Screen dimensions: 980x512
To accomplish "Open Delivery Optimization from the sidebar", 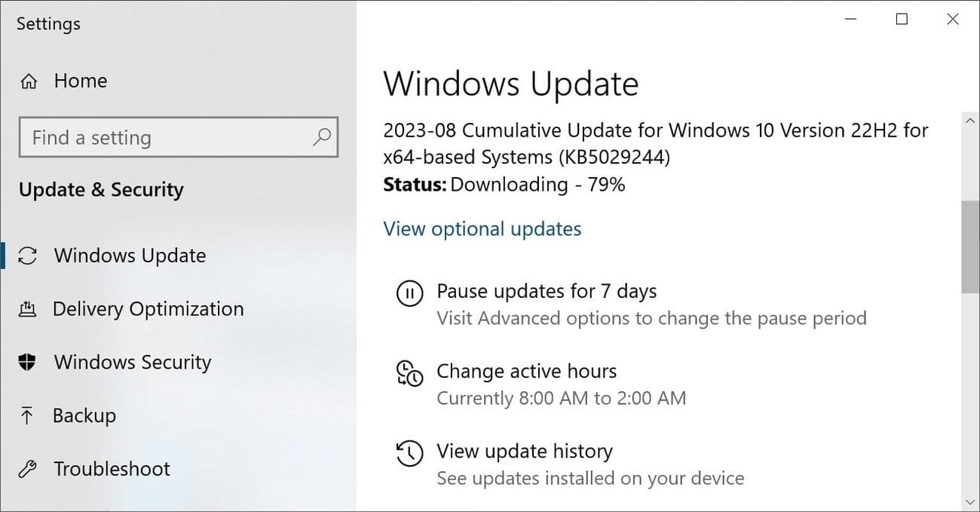I will tap(148, 309).
